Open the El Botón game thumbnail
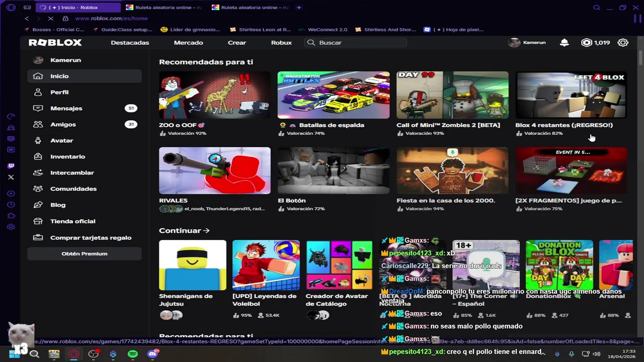644x362 pixels. (334, 170)
